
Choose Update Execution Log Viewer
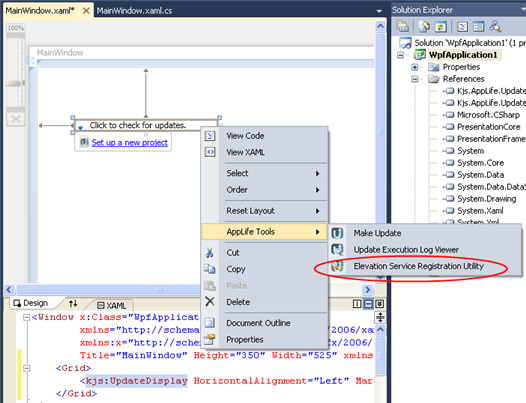(425, 250)
